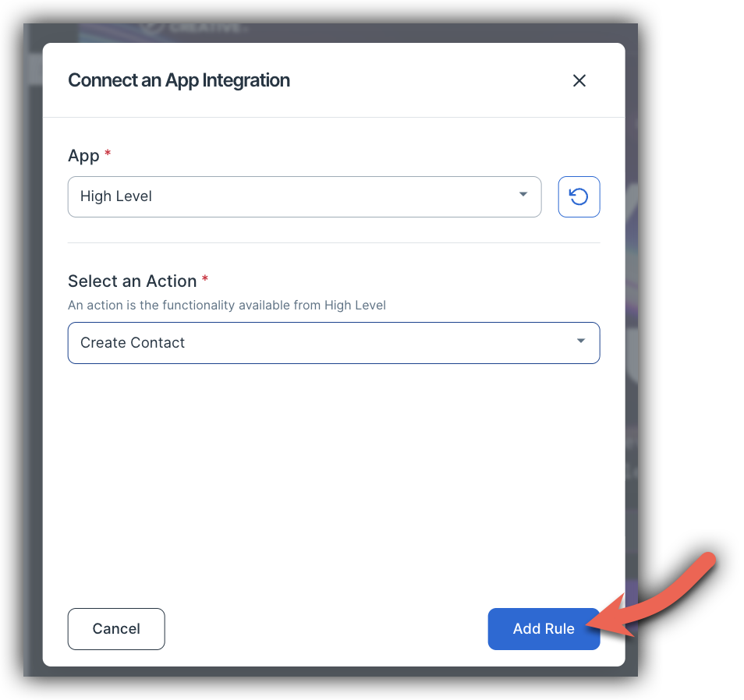Image resolution: width=744 pixels, height=700 pixels.
Task: Click the red asterisk next to App
Action: (108, 153)
